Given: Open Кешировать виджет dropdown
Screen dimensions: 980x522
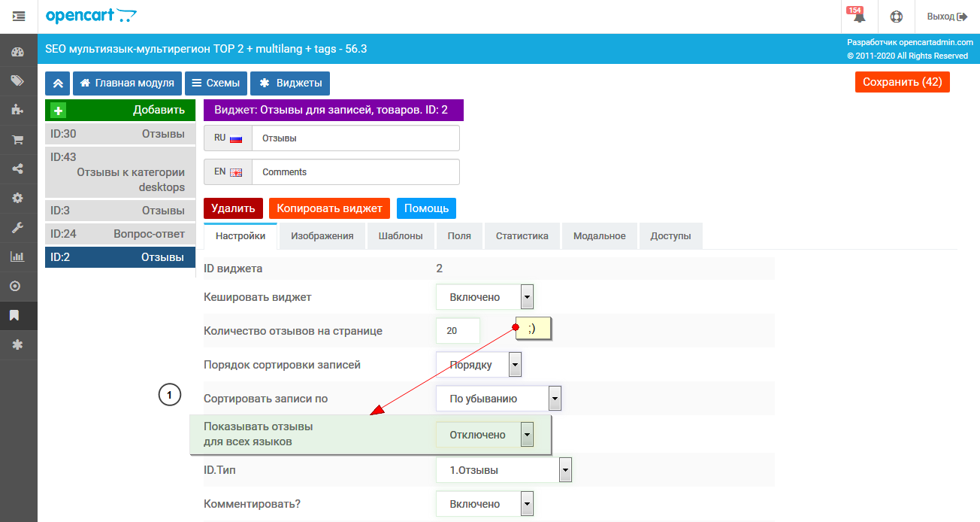Looking at the screenshot, I should coord(485,297).
